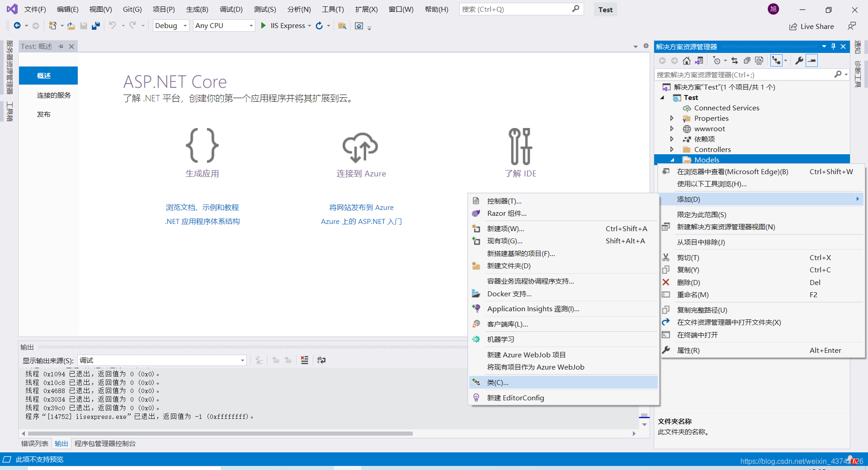The image size is (868, 470).
Task: Toggle the nested view tree icon in Solution Explorer
Action: coord(776,61)
